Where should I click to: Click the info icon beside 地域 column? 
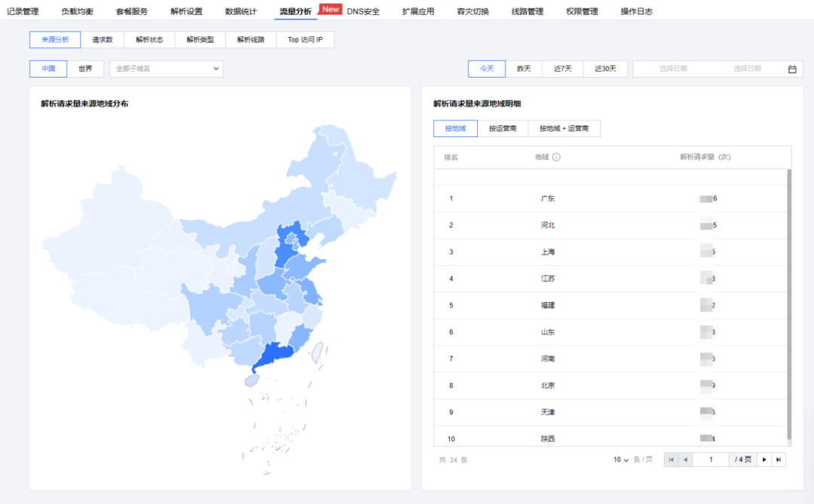click(556, 157)
